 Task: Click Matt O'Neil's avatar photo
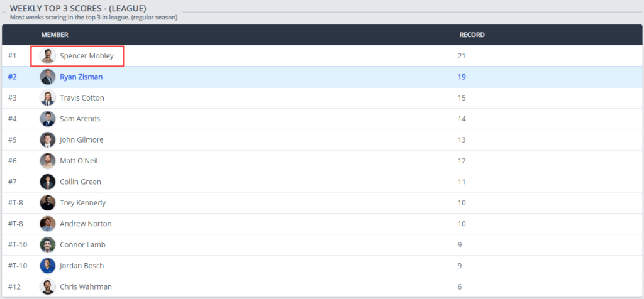tap(48, 161)
